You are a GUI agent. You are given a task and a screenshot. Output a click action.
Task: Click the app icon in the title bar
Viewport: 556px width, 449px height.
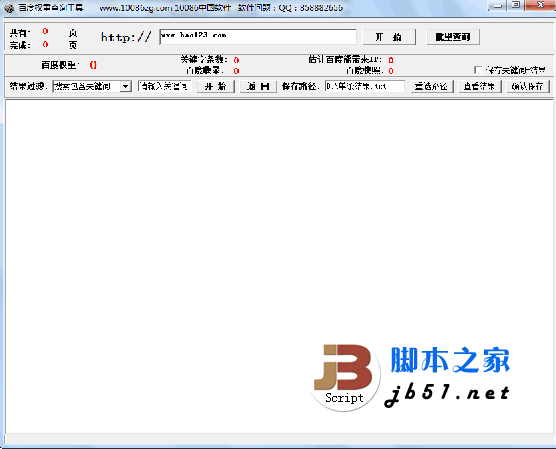click(x=9, y=7)
